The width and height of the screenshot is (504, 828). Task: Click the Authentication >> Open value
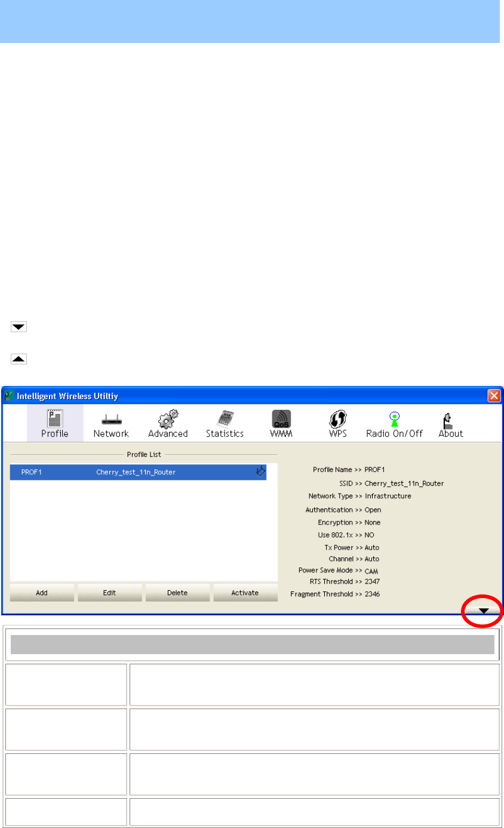pos(373,510)
